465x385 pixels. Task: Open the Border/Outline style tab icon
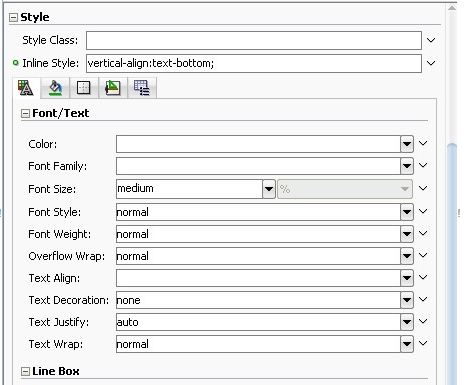pos(113,88)
